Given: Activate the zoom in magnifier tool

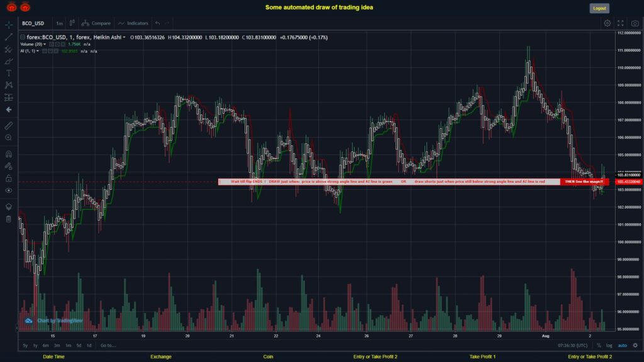Looking at the screenshot, I should 9,138.
